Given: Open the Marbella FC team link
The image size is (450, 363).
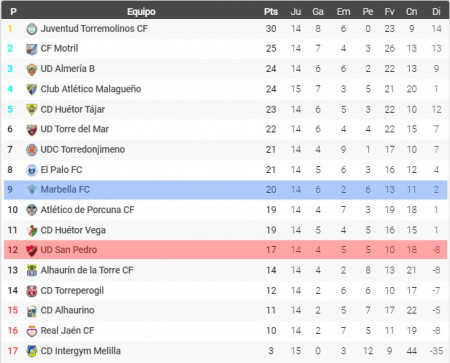Looking at the screenshot, I should tap(65, 190).
